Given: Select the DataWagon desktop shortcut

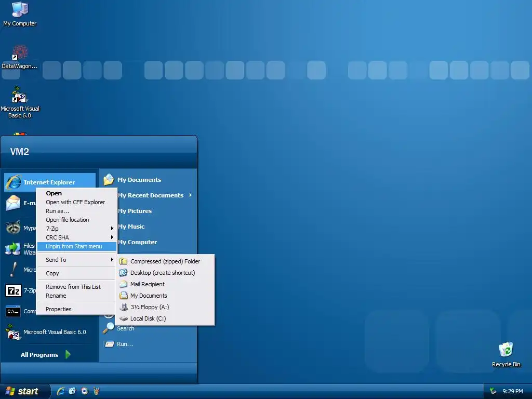Looking at the screenshot, I should (x=20, y=57).
